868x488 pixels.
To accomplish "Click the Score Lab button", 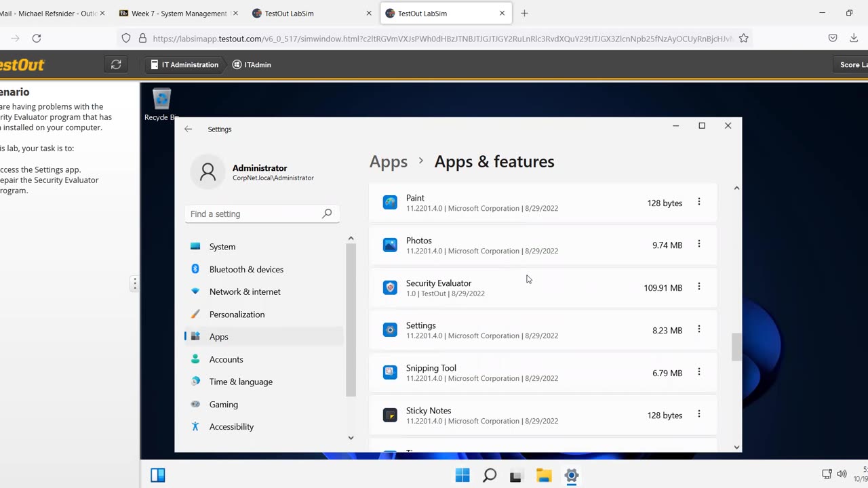I will click(852, 64).
